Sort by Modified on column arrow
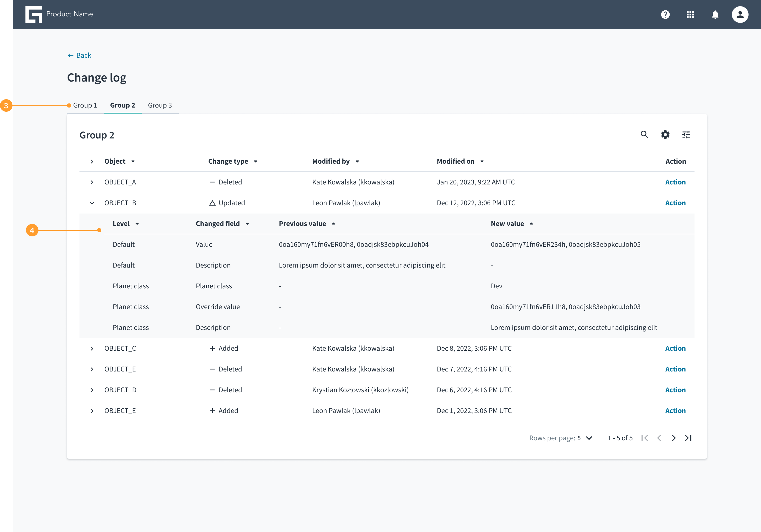 [482, 161]
